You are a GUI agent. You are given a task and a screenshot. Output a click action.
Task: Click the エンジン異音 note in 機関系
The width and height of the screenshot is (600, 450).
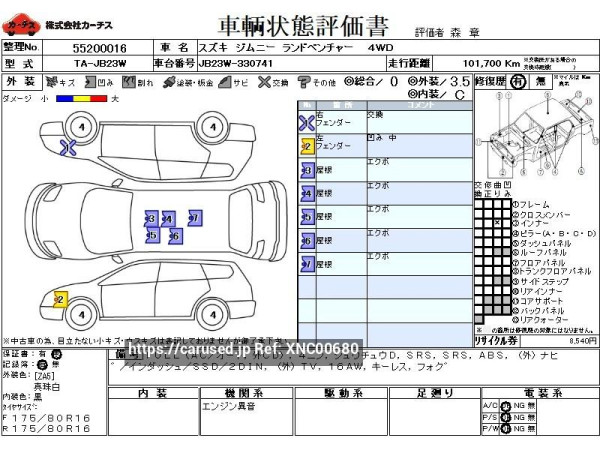(x=228, y=406)
